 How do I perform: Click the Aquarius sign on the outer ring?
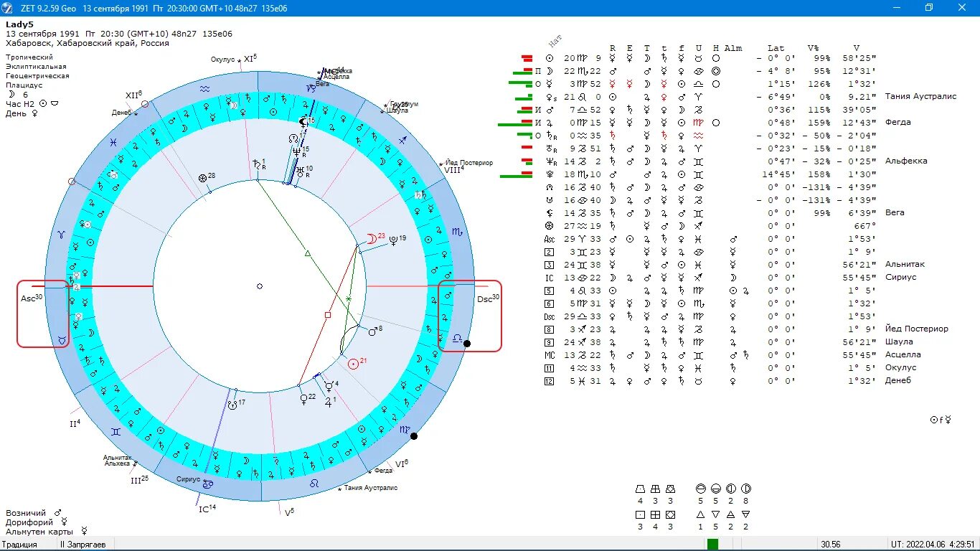(x=205, y=89)
